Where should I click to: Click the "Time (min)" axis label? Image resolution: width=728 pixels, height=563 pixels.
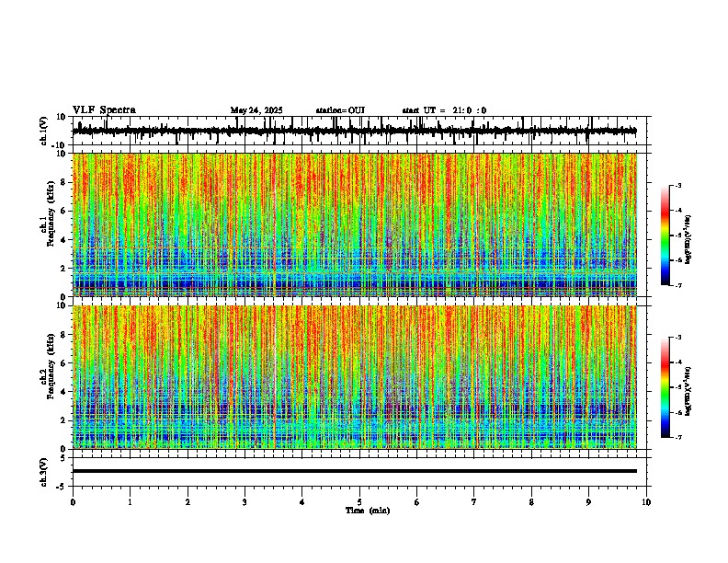368,511
